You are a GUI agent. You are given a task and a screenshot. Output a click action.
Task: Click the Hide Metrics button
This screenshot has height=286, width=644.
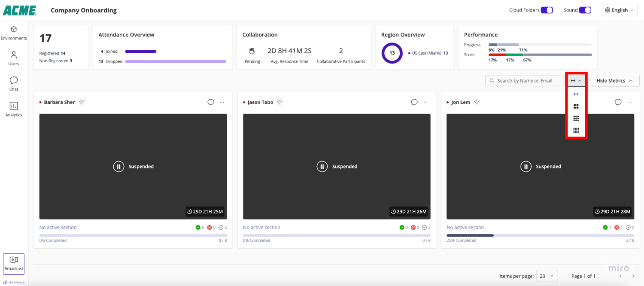pos(615,81)
